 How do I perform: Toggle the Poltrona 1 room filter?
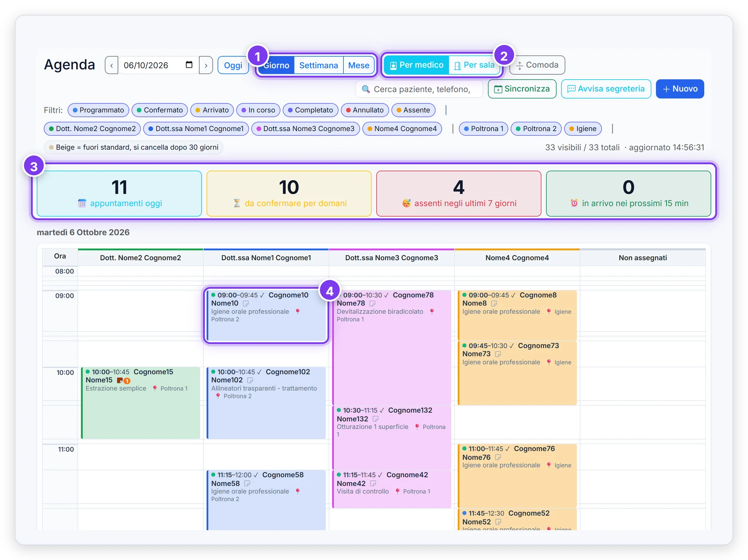pyautogui.click(x=483, y=129)
